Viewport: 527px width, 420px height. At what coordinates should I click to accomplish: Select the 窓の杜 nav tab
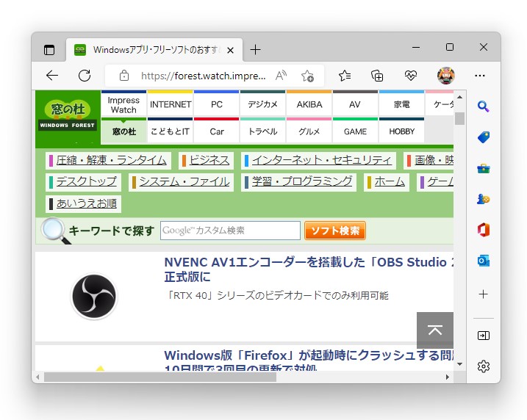click(124, 131)
